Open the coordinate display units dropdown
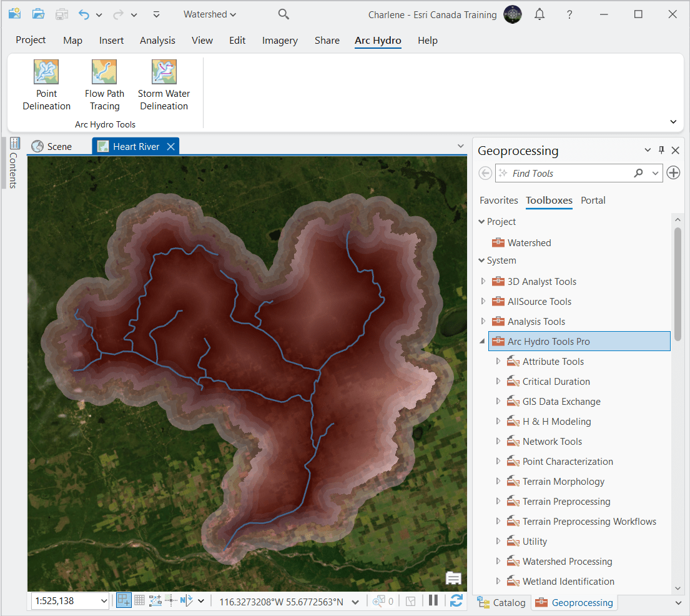 click(x=355, y=602)
